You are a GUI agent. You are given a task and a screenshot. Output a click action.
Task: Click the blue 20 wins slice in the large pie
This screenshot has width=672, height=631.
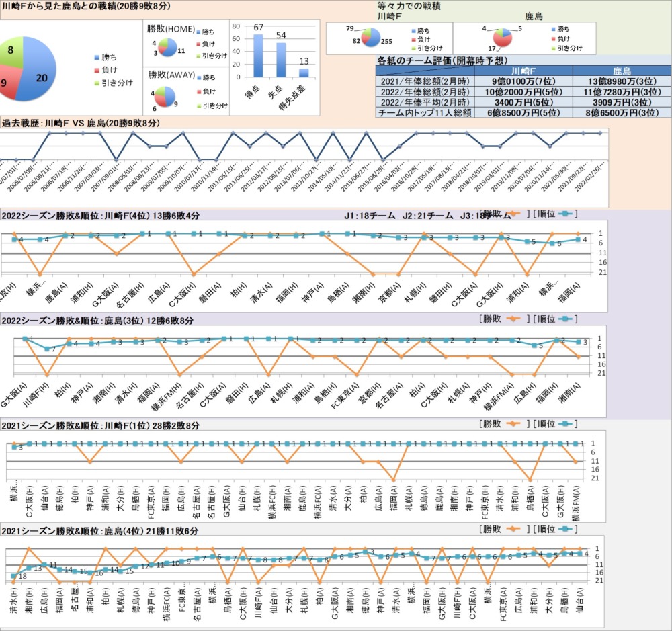(x=42, y=77)
